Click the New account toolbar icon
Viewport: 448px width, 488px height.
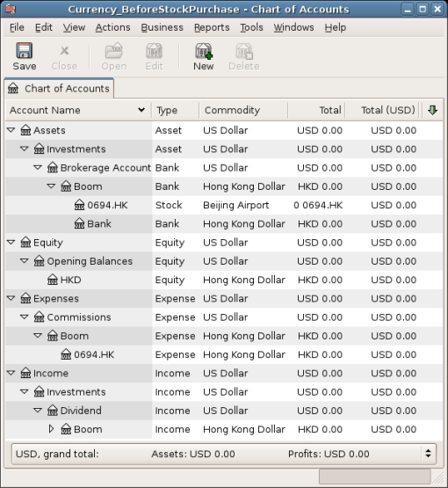[x=203, y=51]
